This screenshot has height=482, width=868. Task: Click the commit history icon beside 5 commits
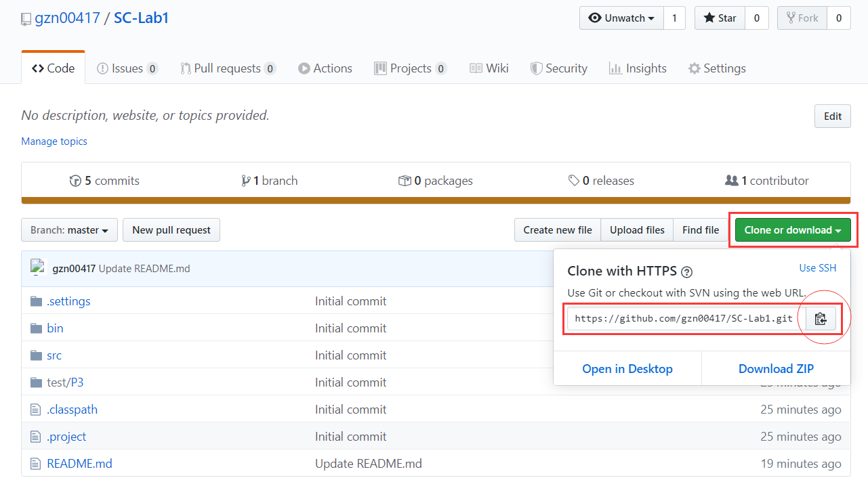pyautogui.click(x=76, y=180)
